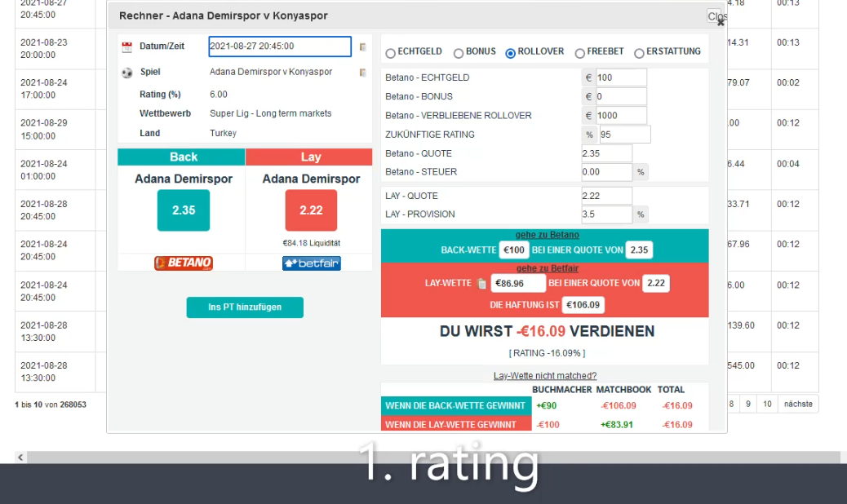Edit the Betano BONUS amount field
The image size is (847, 504).
coord(621,96)
